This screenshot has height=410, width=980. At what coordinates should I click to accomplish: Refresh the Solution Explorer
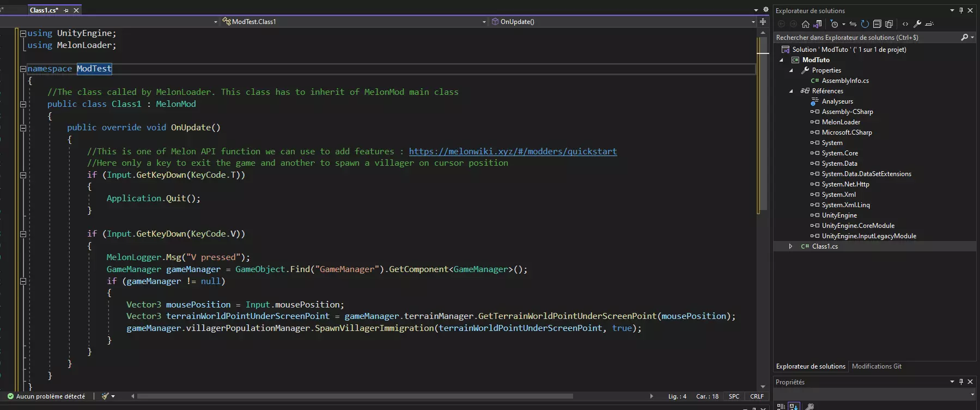coord(865,24)
